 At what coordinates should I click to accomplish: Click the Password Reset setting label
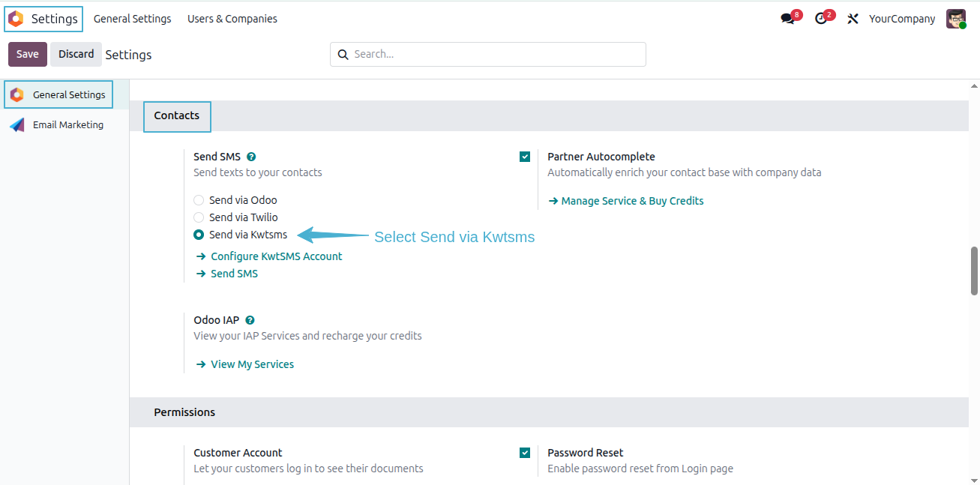(x=586, y=453)
